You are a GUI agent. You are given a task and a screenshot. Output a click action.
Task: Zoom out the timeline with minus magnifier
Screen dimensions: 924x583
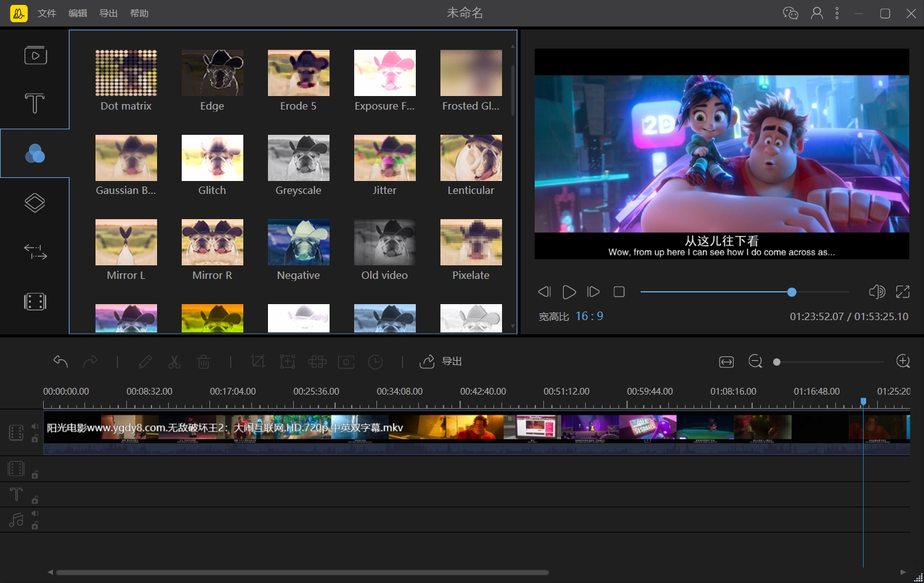pos(756,361)
